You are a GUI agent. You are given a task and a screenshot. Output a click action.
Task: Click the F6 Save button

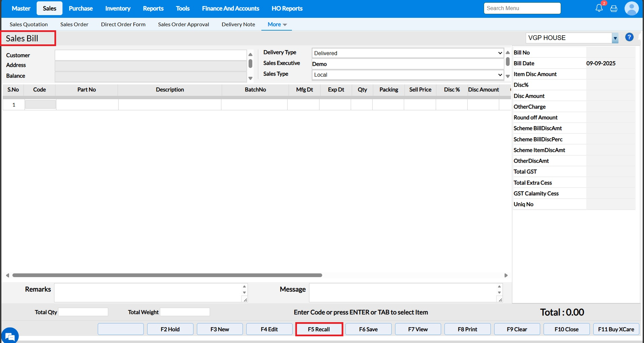click(x=368, y=329)
